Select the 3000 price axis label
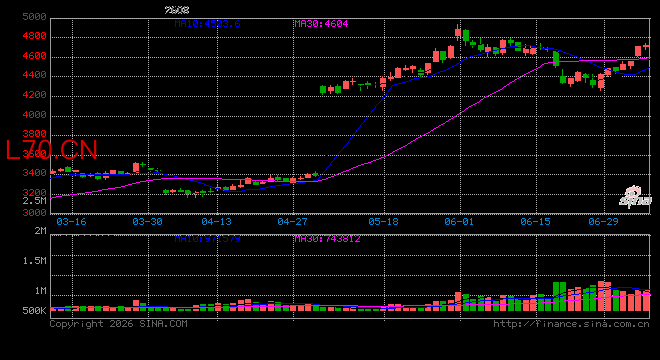The height and width of the screenshot is (360, 660). click(34, 213)
